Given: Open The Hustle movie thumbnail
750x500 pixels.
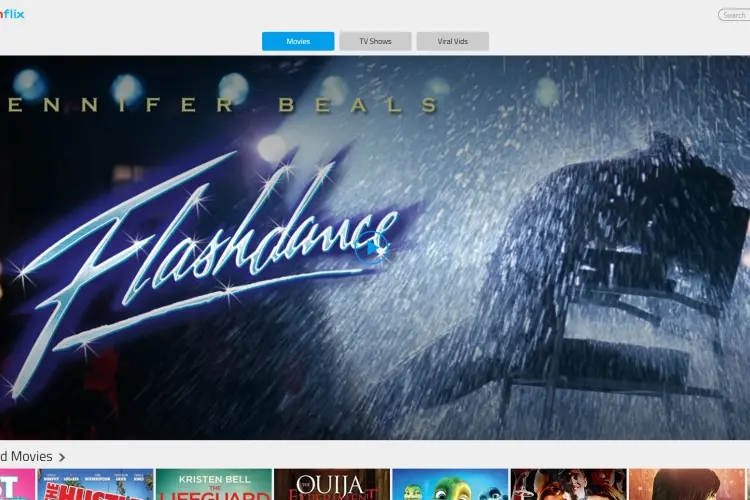Looking at the screenshot, I should point(96,484).
